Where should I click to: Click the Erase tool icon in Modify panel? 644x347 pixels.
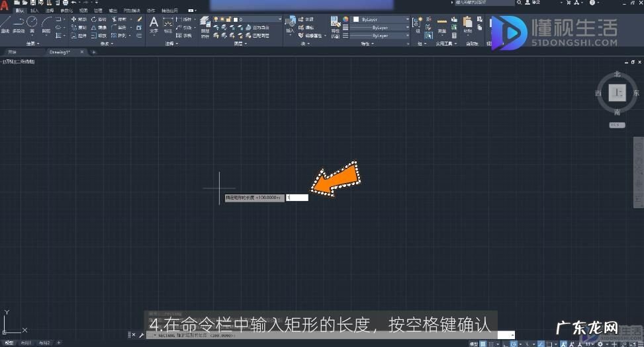click(140, 19)
